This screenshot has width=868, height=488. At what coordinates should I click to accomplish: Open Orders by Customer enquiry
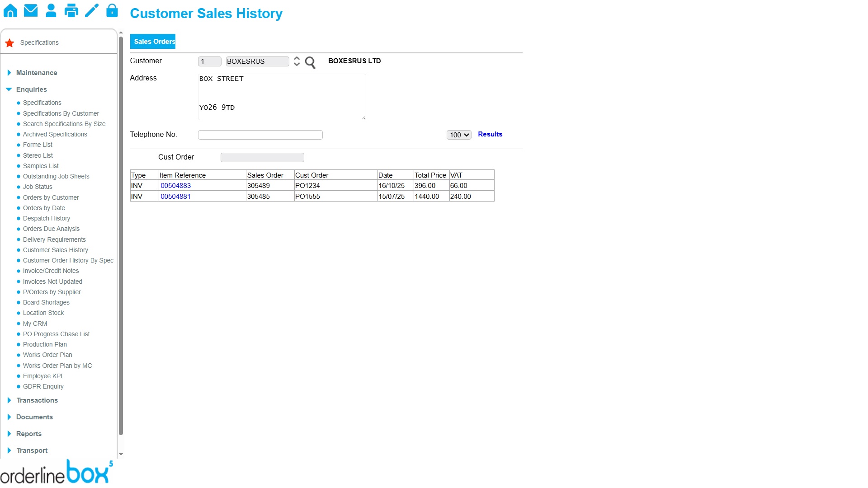[x=51, y=197]
